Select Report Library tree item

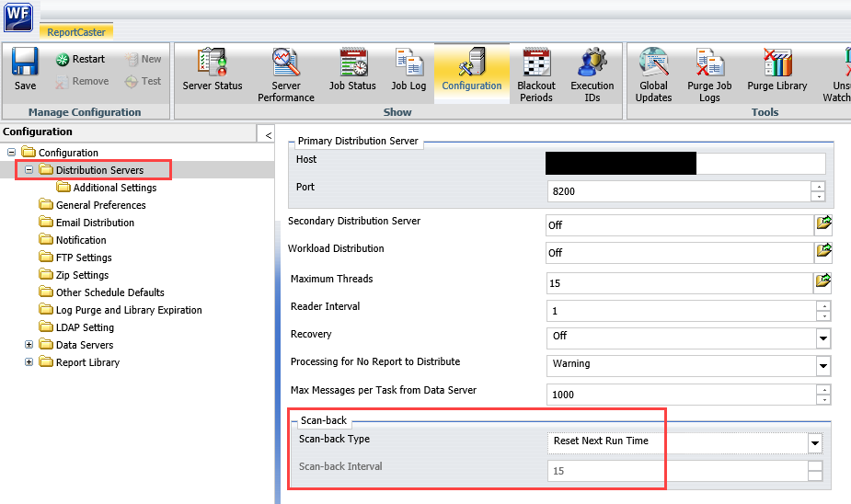(87, 361)
